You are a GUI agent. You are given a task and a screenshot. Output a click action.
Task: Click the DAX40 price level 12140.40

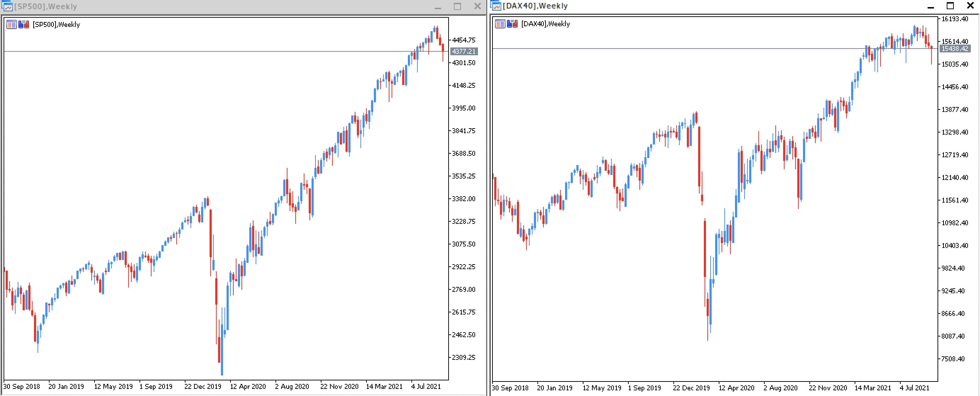955,178
